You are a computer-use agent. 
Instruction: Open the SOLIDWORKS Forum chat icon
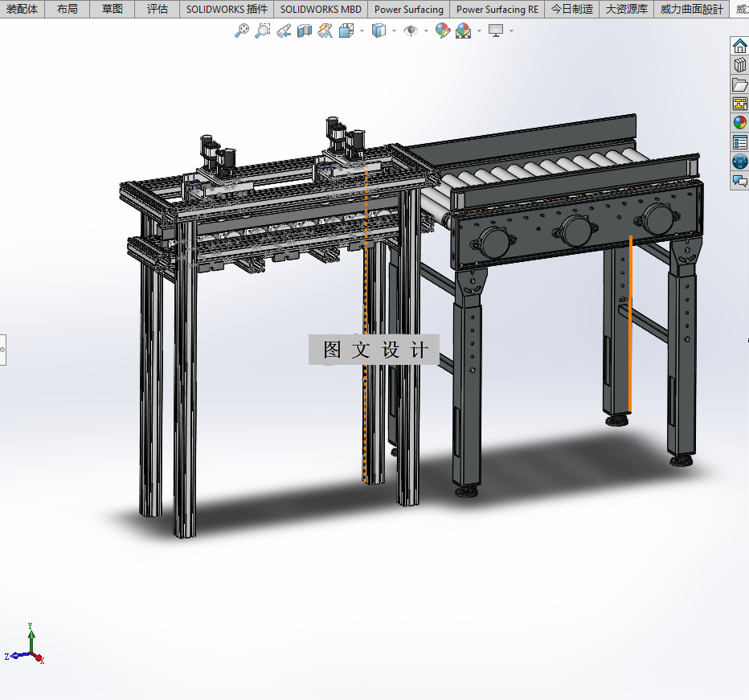point(740,181)
